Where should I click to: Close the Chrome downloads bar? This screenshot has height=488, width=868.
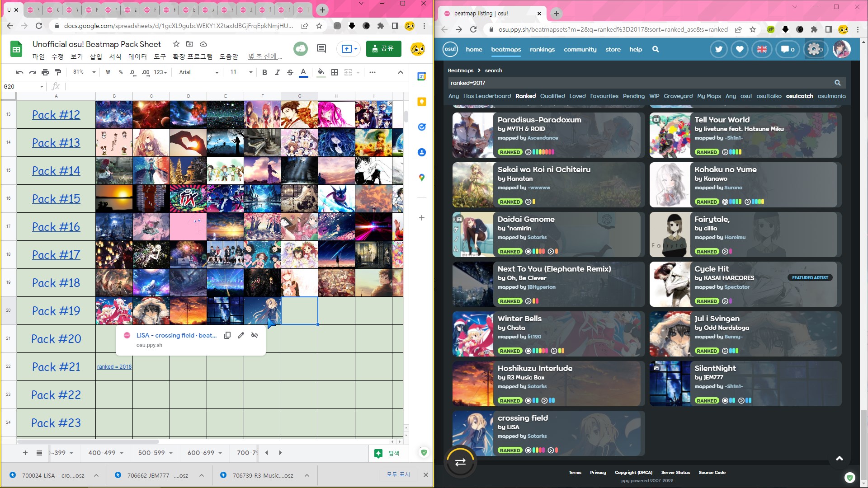[x=425, y=475]
